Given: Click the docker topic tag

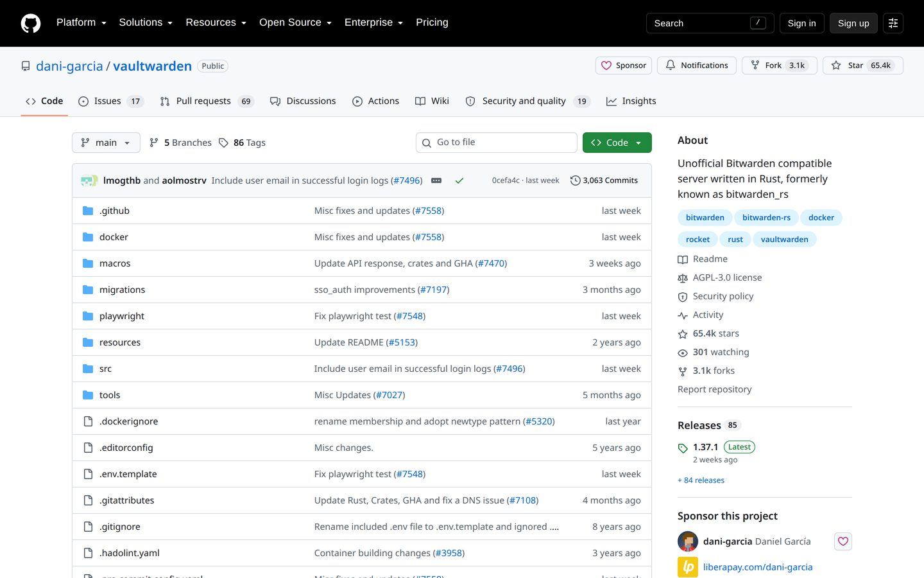Looking at the screenshot, I should click(821, 218).
